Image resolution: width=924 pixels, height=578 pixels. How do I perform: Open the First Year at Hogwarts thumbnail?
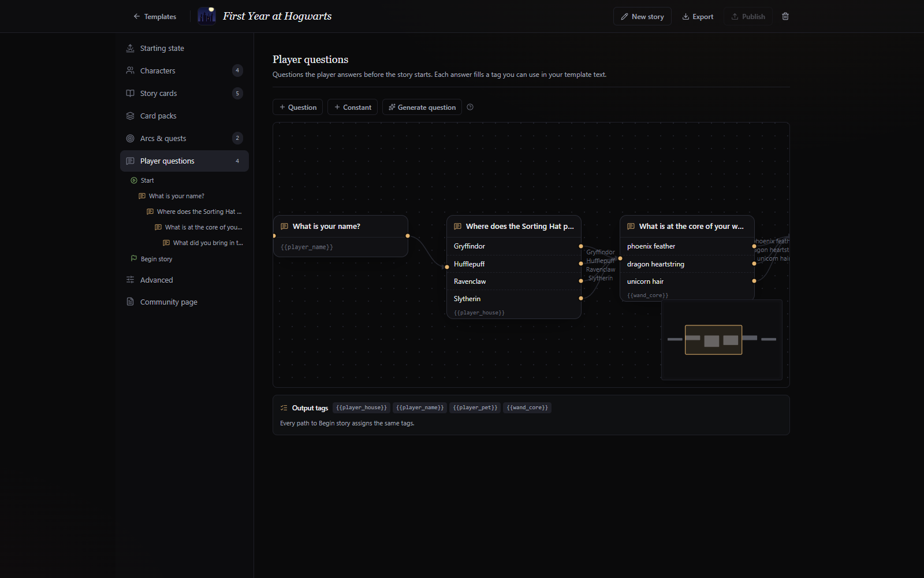coord(207,16)
